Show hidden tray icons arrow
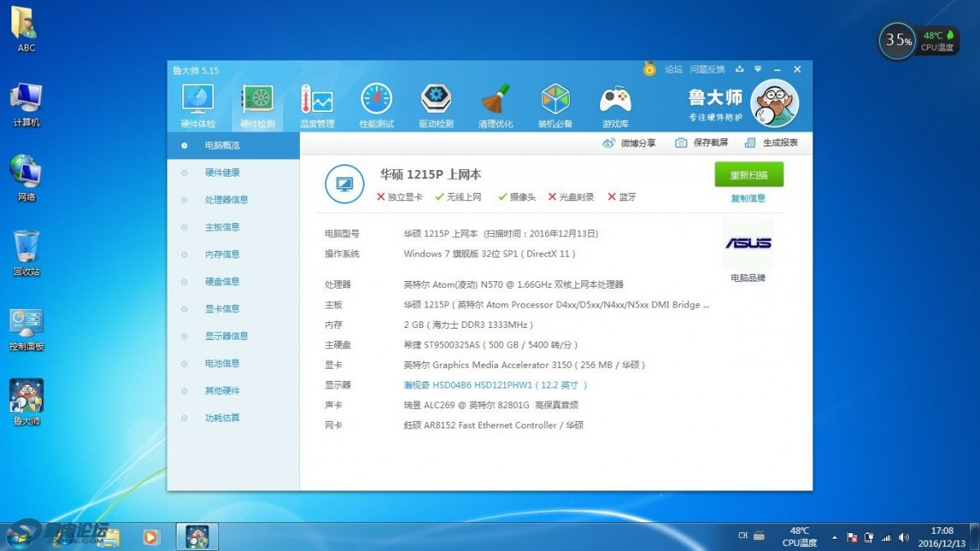This screenshot has height=551, width=980. (835, 537)
